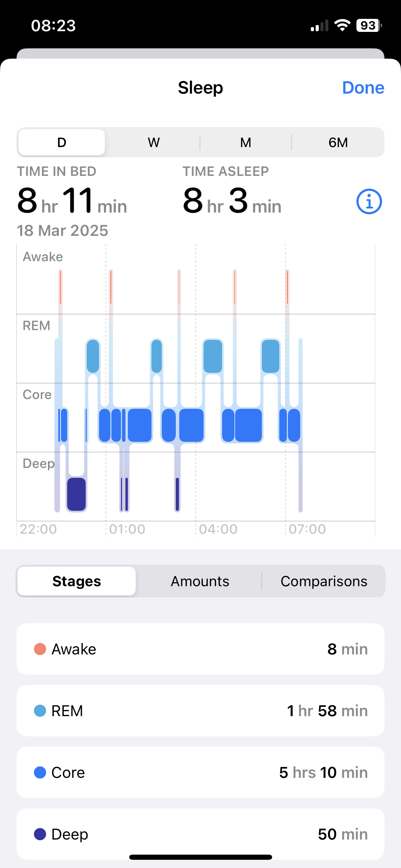Tap the Wi-Fi status icon

342,25
